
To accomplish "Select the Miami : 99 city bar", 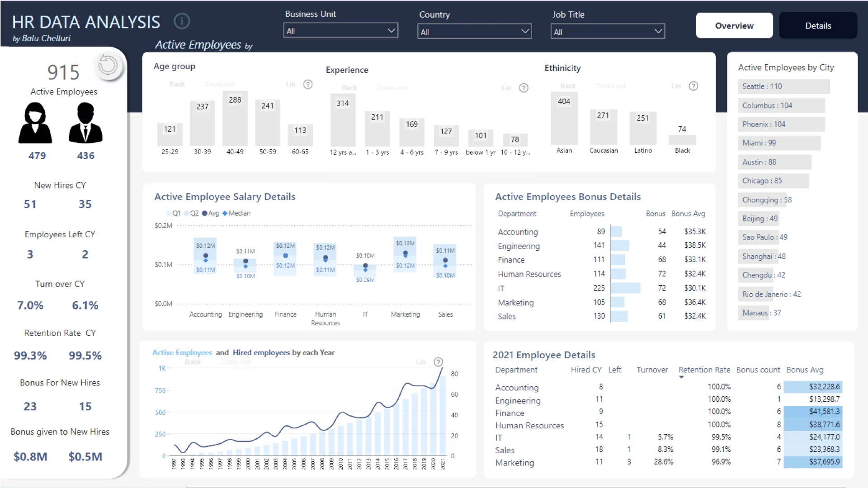I will 779,143.
